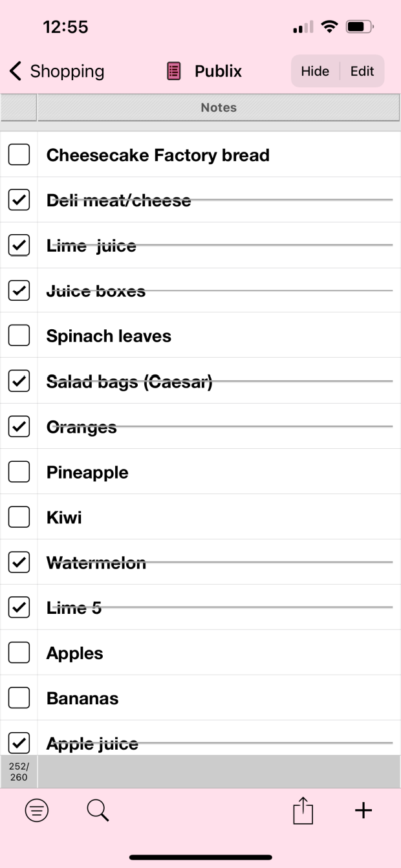Uncheck the Oranges checkbox
This screenshot has width=401, height=868.
[19, 427]
